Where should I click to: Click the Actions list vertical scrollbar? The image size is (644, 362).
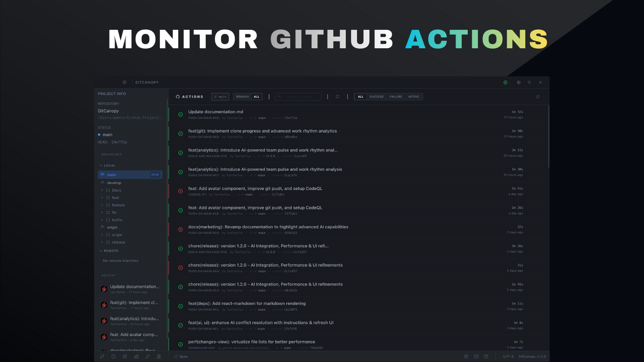[x=549, y=137]
